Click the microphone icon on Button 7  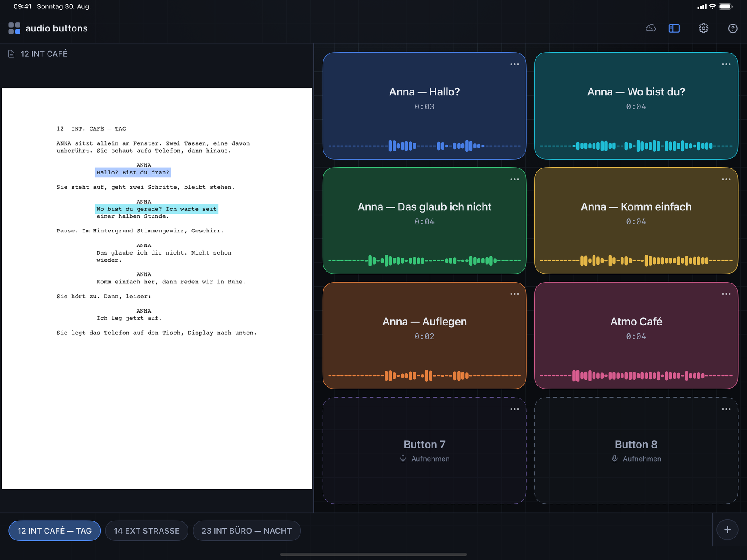tap(403, 459)
